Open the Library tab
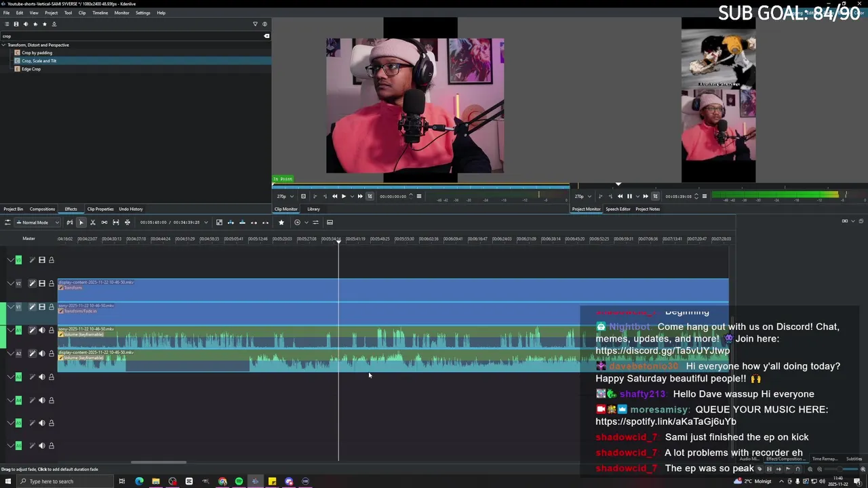 pos(313,209)
